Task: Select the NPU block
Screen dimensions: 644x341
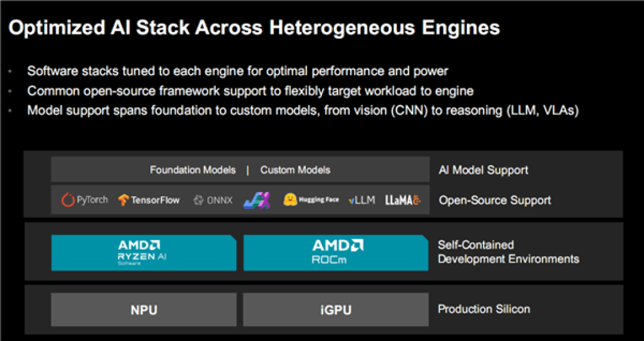Action: pyautogui.click(x=144, y=309)
